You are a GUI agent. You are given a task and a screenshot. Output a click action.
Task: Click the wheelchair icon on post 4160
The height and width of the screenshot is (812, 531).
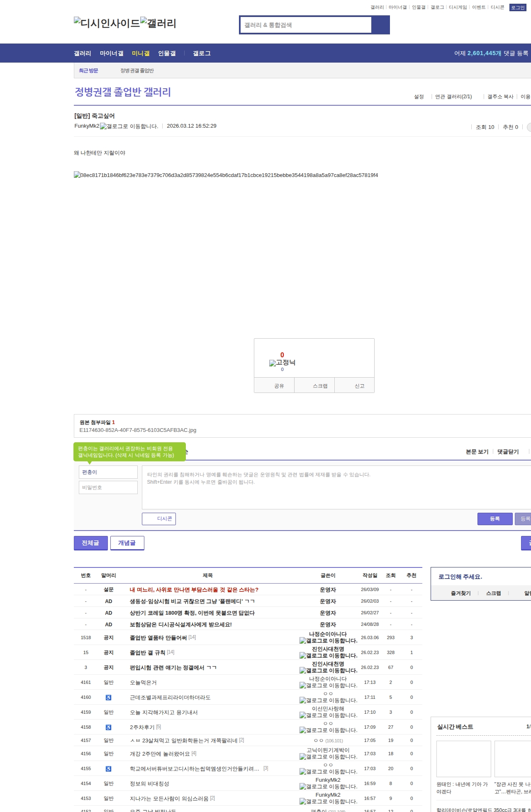[x=108, y=698]
